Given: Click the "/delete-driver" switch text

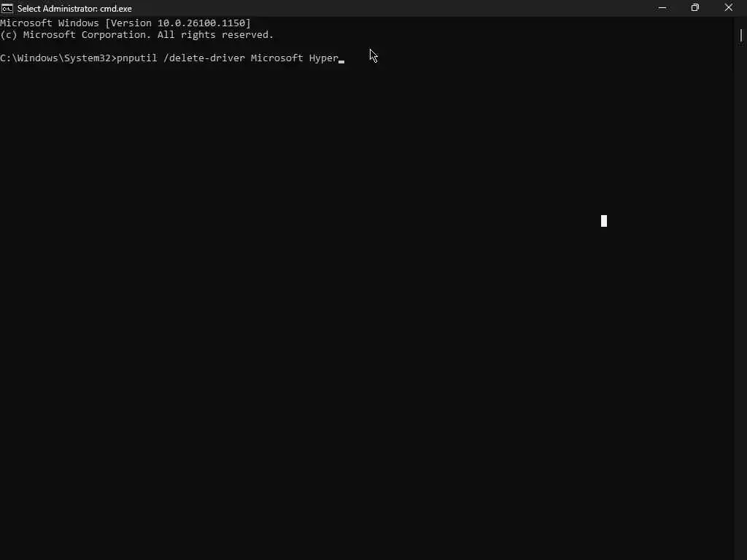Looking at the screenshot, I should pos(204,58).
